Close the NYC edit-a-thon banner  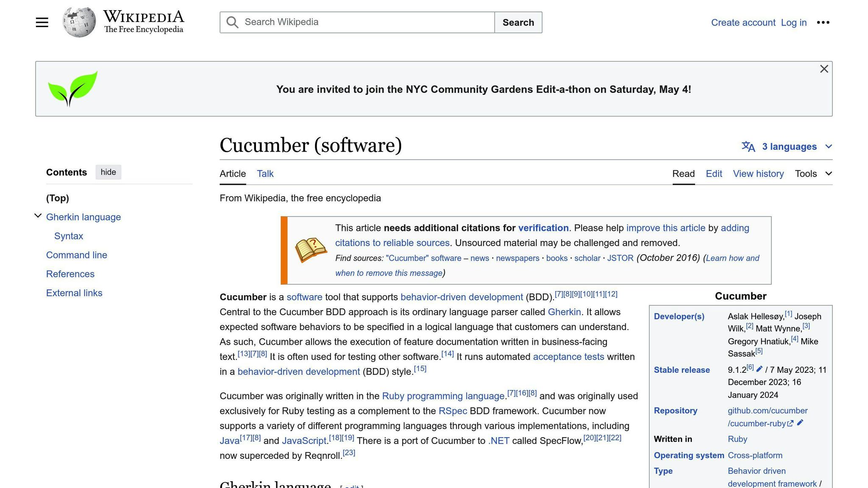tap(824, 69)
